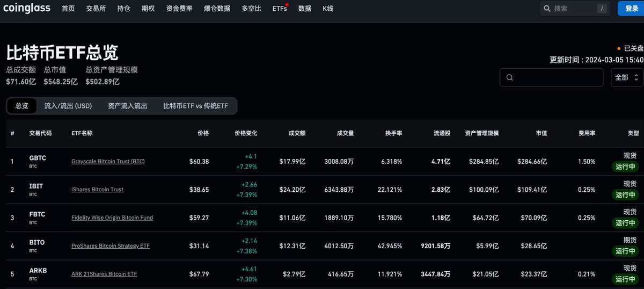This screenshot has height=289, width=644.
Task: Switch to 资产流入流出 tab
Action: coord(127,106)
